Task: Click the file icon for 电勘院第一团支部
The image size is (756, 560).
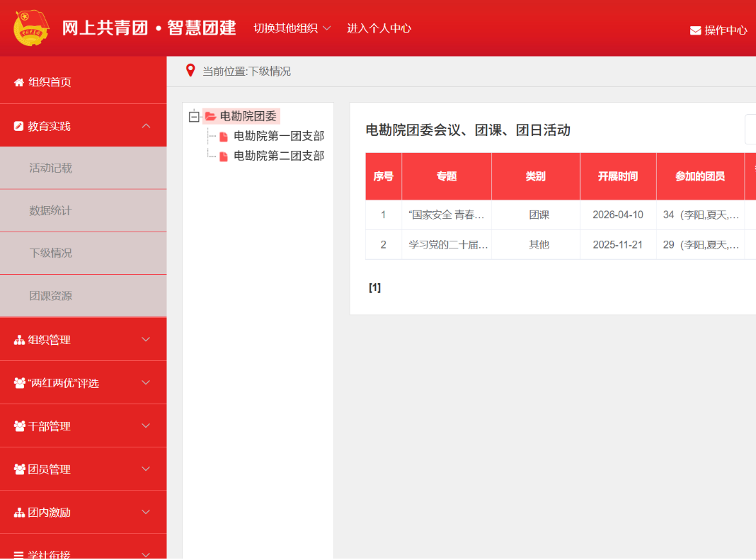Action: pyautogui.click(x=224, y=137)
